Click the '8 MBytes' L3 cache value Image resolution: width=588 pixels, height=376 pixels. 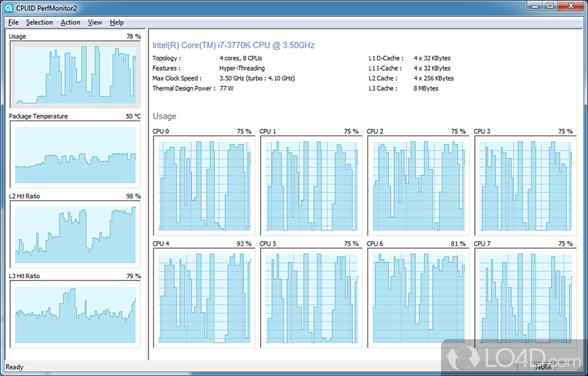coord(426,88)
